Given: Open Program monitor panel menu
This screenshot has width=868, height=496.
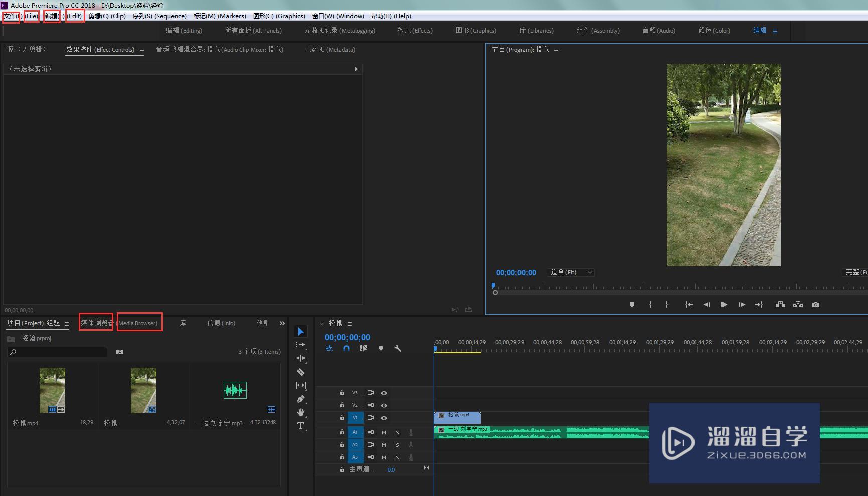Looking at the screenshot, I should pyautogui.click(x=556, y=50).
